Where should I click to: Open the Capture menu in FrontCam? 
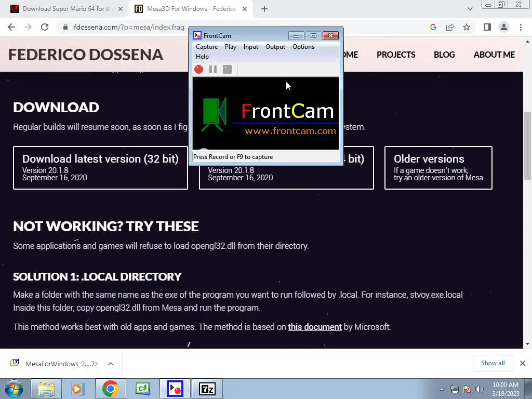[207, 47]
